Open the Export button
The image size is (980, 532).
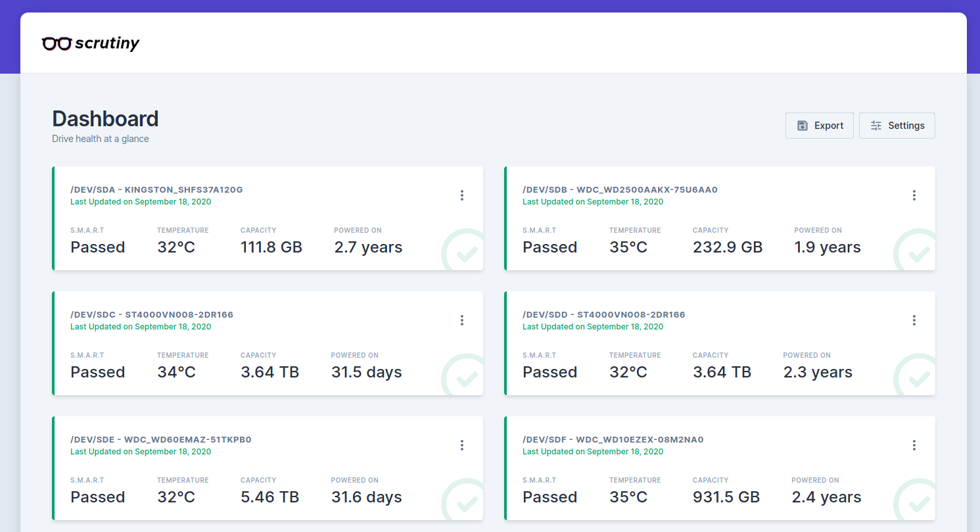[x=820, y=126]
